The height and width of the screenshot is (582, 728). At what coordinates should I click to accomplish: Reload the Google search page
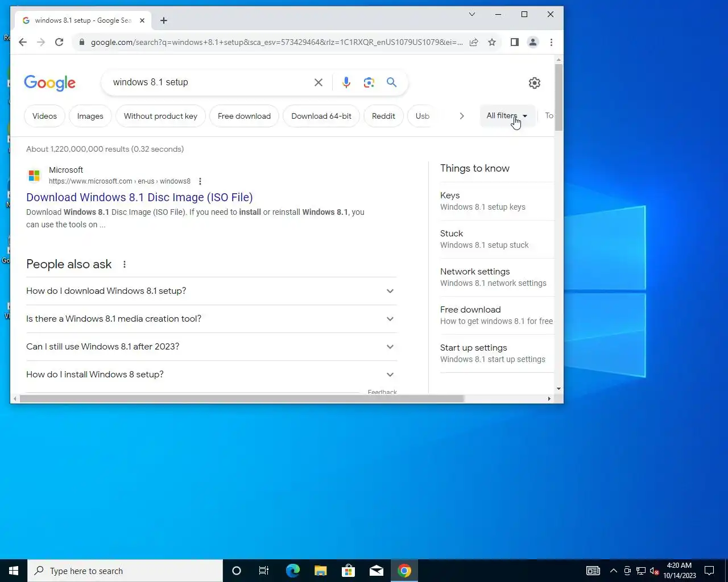tap(59, 42)
